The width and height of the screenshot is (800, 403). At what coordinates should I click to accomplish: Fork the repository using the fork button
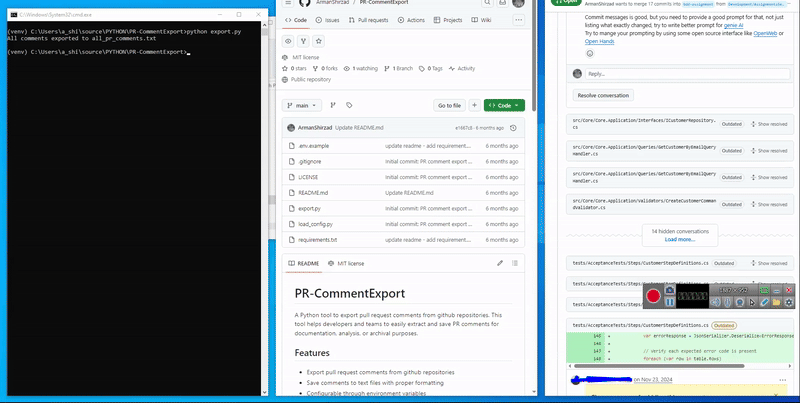(304, 41)
